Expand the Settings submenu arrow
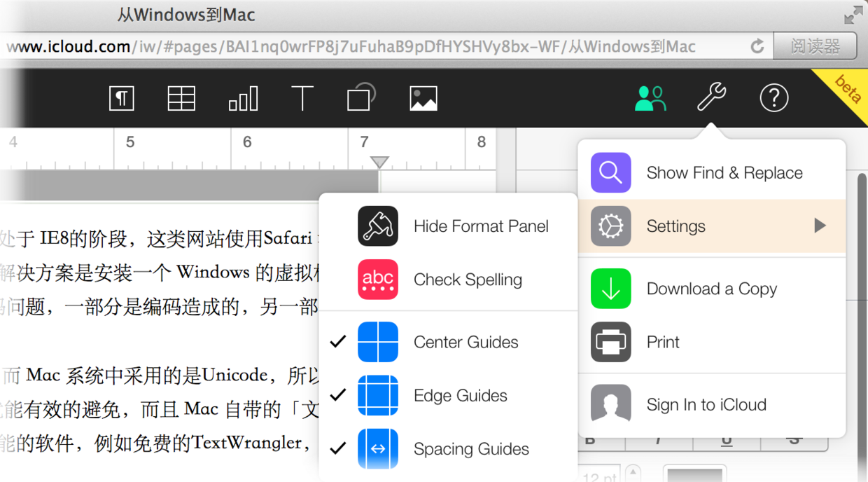The height and width of the screenshot is (482, 868). [820, 226]
